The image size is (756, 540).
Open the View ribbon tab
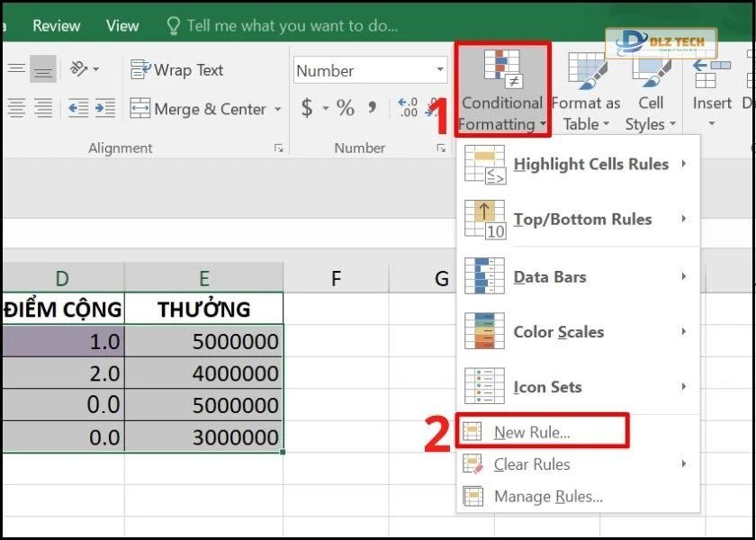pos(122,26)
